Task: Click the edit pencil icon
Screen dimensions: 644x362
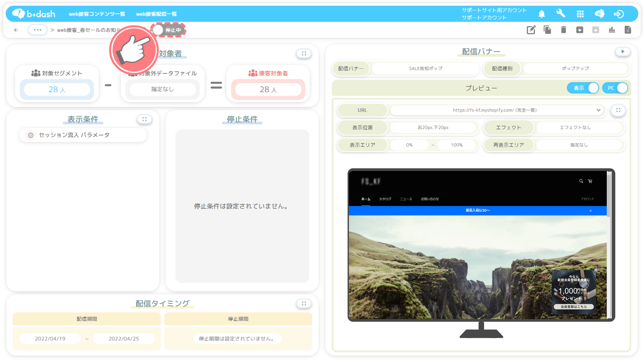Action: click(x=531, y=30)
